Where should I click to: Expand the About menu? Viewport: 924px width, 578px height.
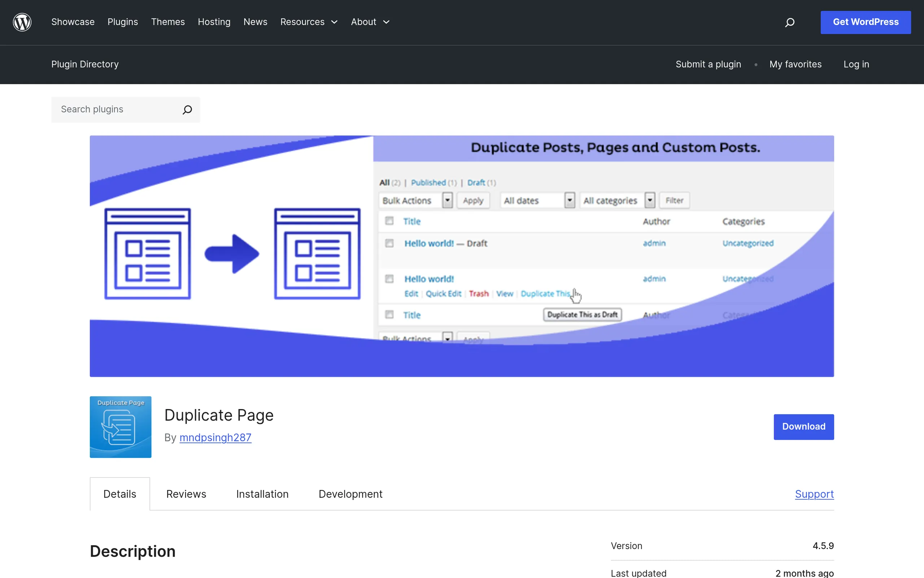pos(370,22)
